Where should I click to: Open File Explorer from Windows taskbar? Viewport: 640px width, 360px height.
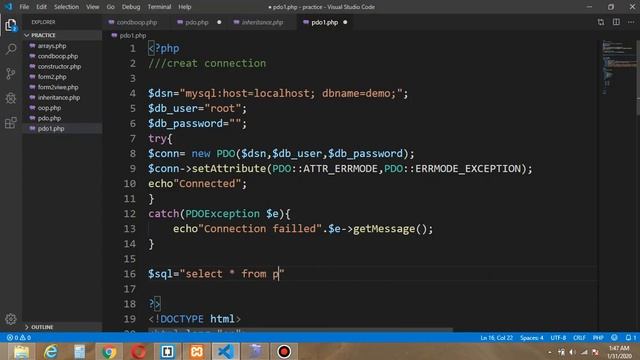(x=21, y=351)
